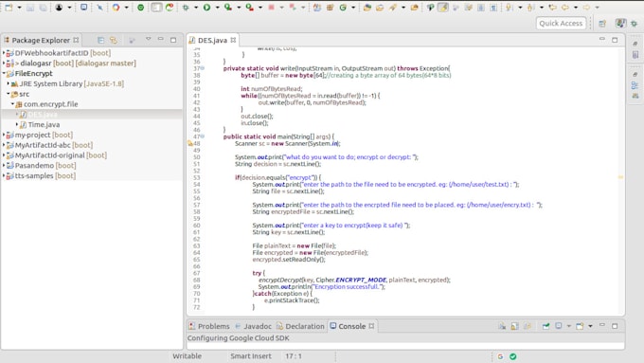Select Time.java in Package Explorer

pyautogui.click(x=40, y=124)
